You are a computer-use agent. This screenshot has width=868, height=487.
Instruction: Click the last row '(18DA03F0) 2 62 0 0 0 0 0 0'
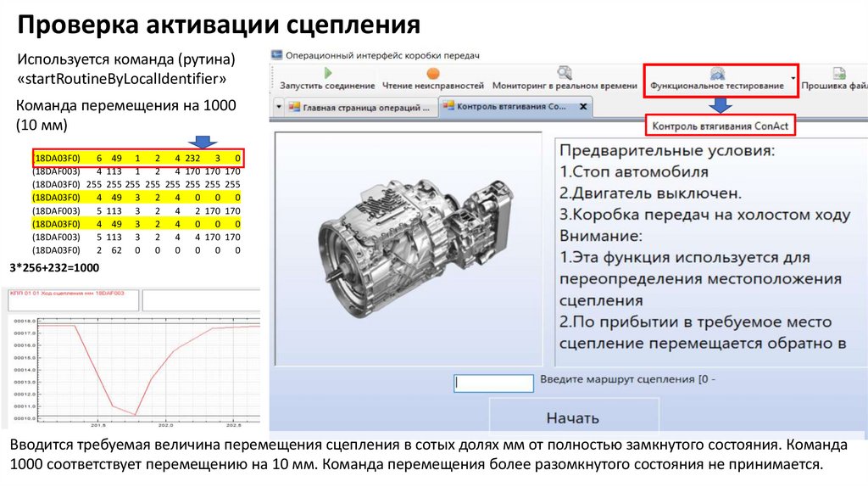(x=136, y=250)
